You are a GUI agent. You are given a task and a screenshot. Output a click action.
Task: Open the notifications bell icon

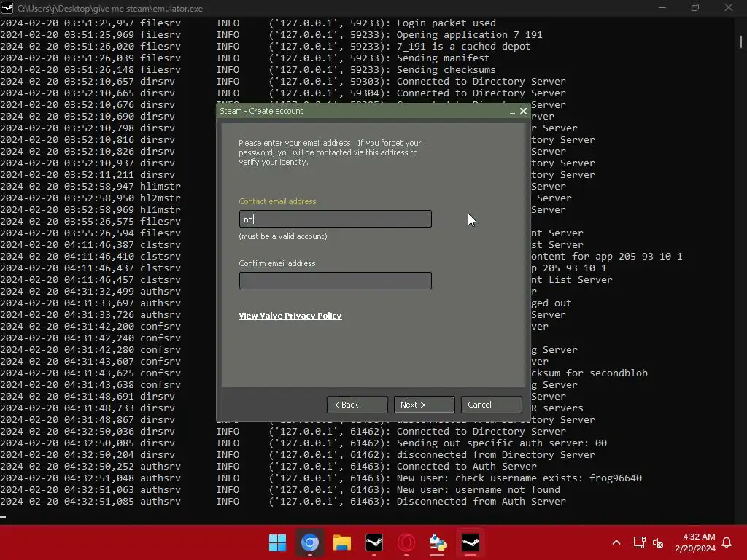coord(727,542)
